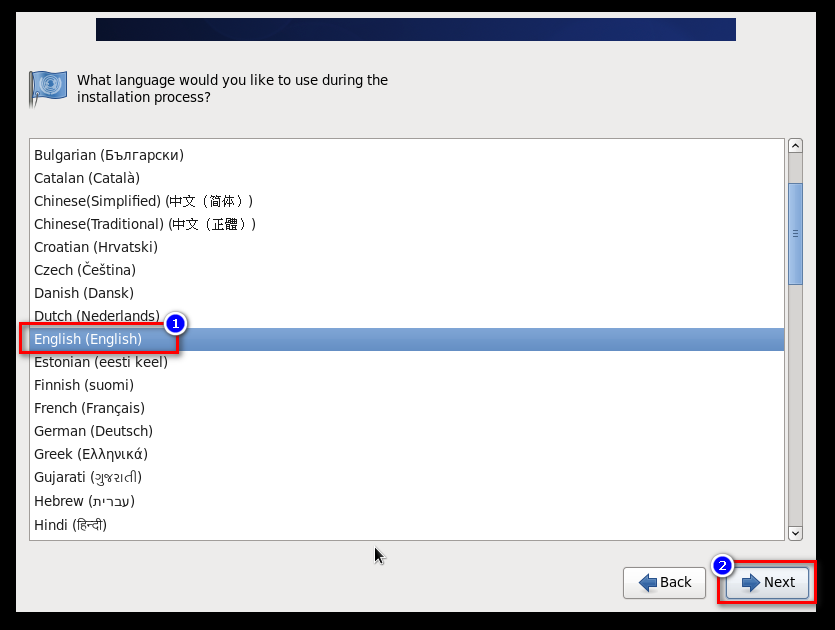The image size is (835, 630).
Task: Click the scrollbar down arrow
Action: click(x=795, y=533)
